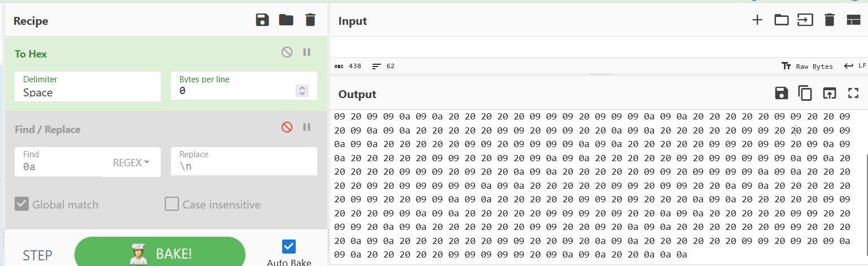Viewport: 868px width, 266px height.
Task: Save the recipe with the disk icon
Action: pyautogui.click(x=262, y=20)
